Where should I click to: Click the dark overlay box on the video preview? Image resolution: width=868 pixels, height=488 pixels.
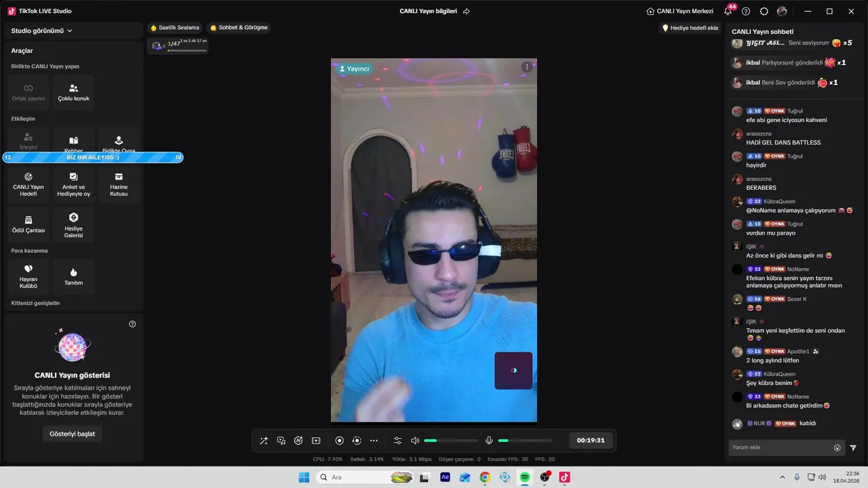coord(513,371)
